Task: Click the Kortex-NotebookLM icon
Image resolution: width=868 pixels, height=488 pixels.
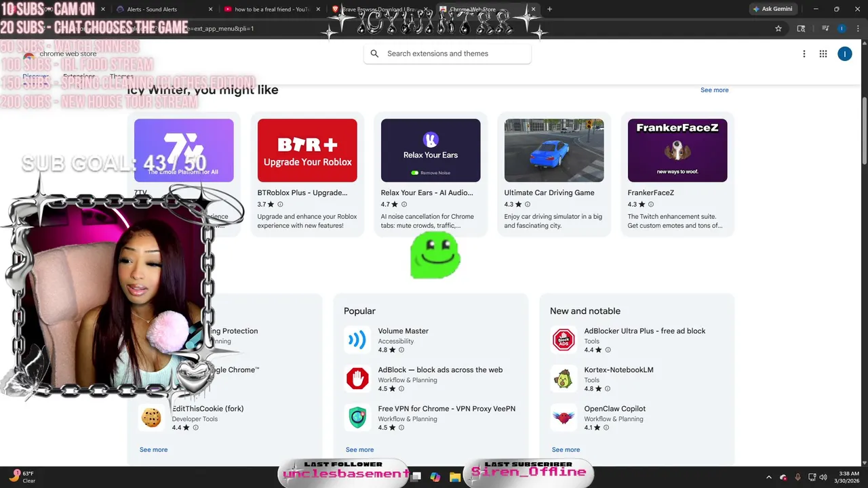Action: [564, 379]
